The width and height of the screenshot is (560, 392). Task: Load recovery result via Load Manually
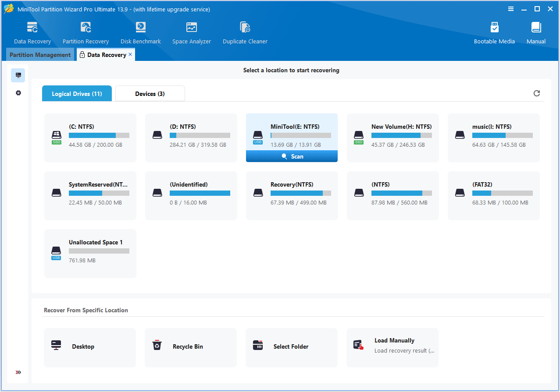coord(392,347)
